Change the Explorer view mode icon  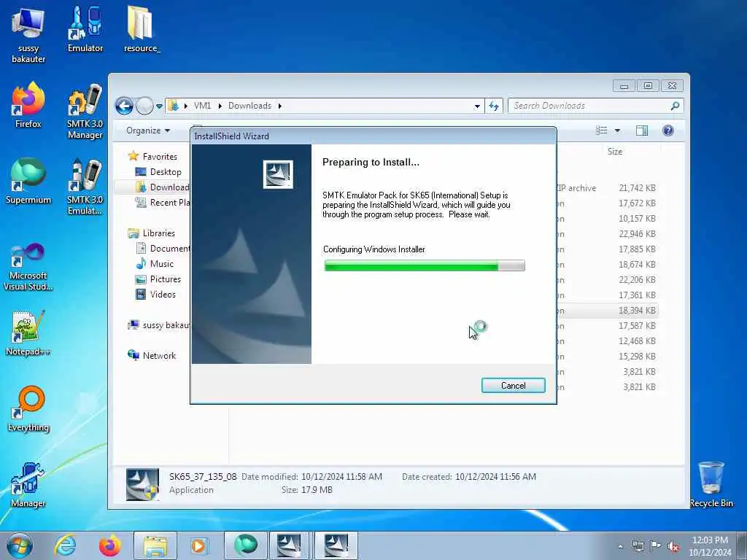point(602,131)
